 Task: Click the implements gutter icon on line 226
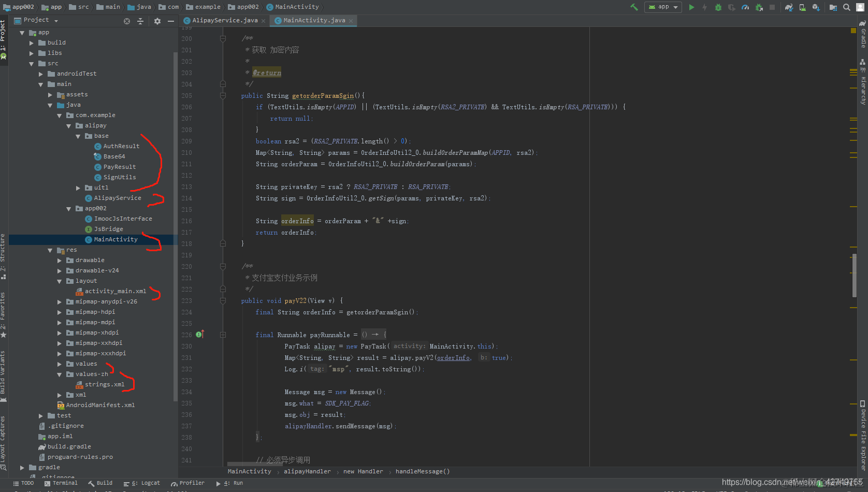[x=200, y=335]
